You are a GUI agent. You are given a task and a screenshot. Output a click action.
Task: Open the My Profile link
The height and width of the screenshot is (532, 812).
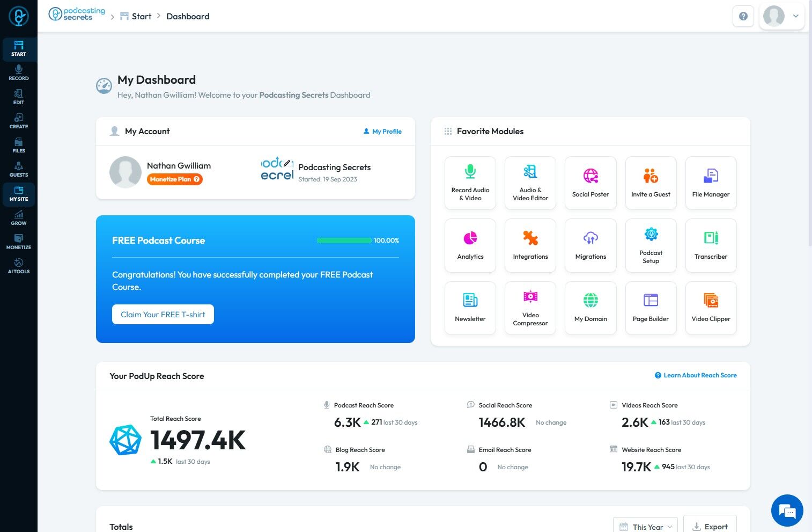pos(382,132)
